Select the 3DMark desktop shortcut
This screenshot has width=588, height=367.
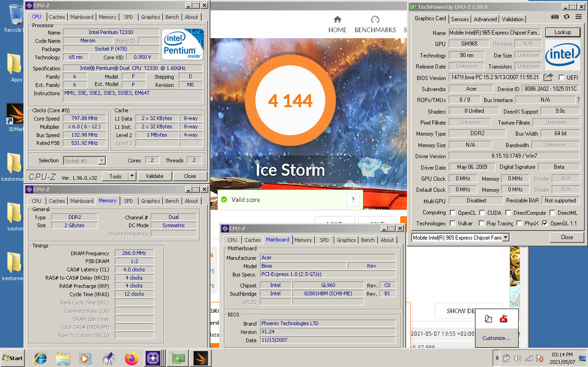coord(16,117)
